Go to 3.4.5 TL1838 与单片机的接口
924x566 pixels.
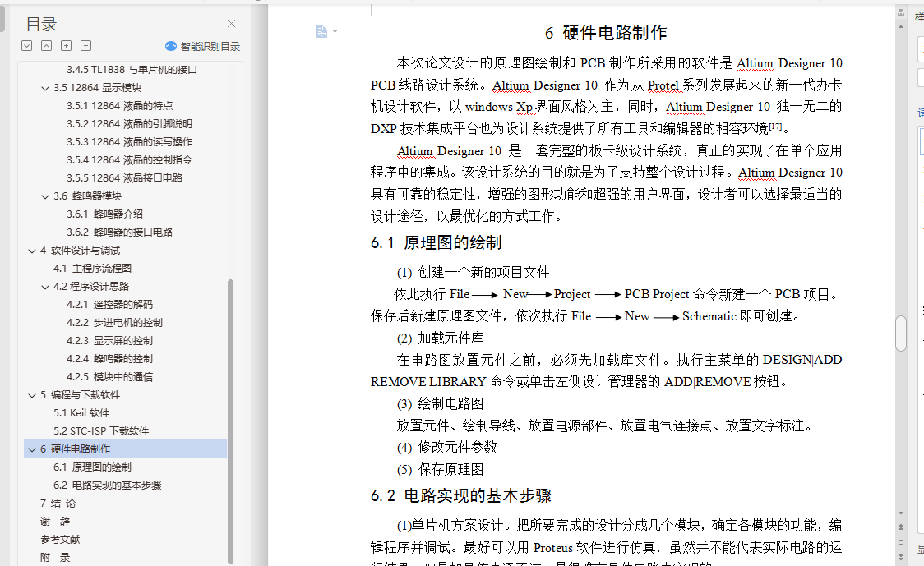(x=132, y=70)
